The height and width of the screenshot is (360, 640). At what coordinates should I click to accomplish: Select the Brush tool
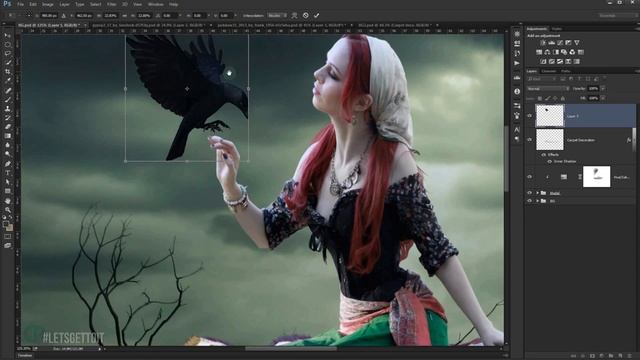click(x=8, y=100)
